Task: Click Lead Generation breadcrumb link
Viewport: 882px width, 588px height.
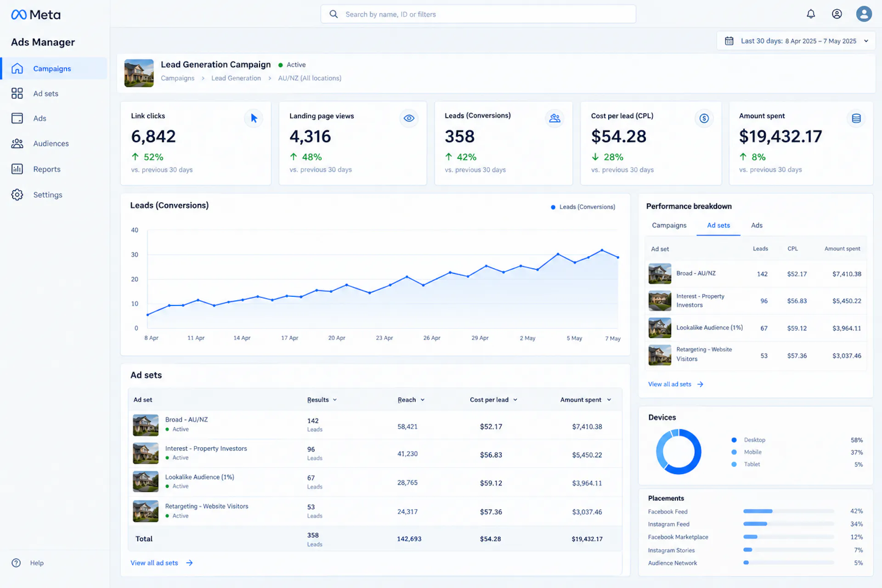Action: tap(236, 78)
